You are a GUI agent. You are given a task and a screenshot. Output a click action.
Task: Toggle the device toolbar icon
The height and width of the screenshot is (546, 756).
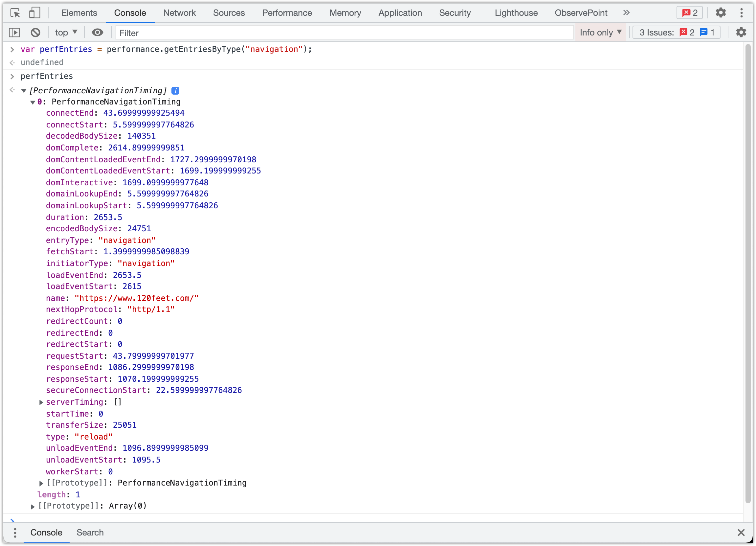tap(34, 13)
